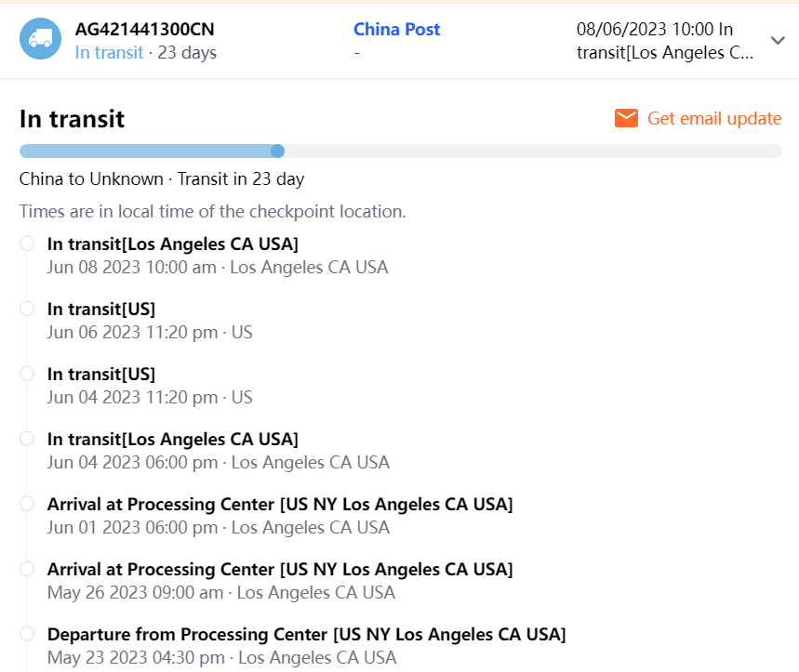The height and width of the screenshot is (672, 799).
Task: Click the Get email update link
Action: tap(714, 118)
